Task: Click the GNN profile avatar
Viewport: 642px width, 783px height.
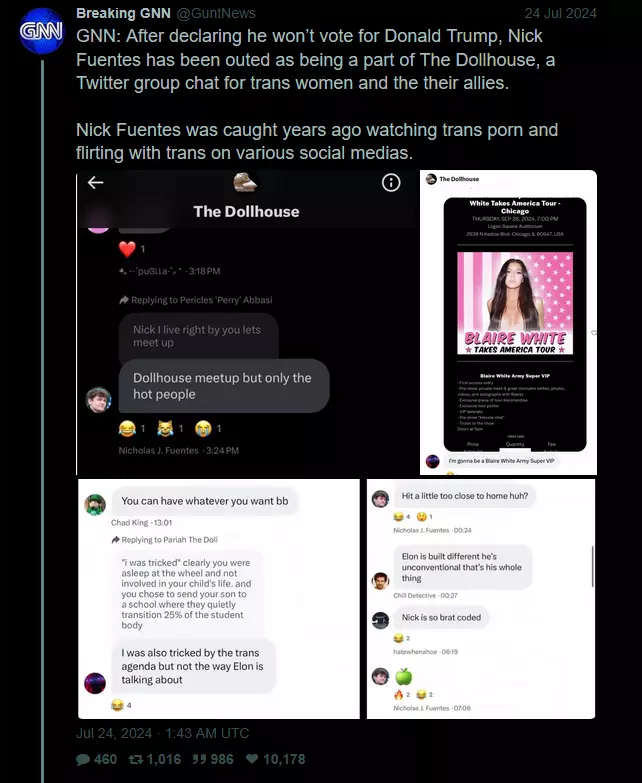Action: (41, 31)
